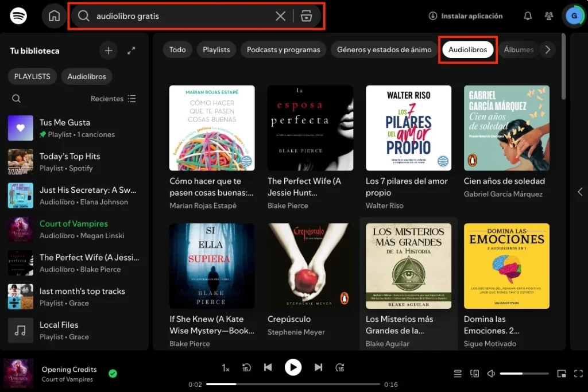Image resolution: width=588 pixels, height=392 pixels.
Task: Clear the search text with X
Action: (280, 15)
